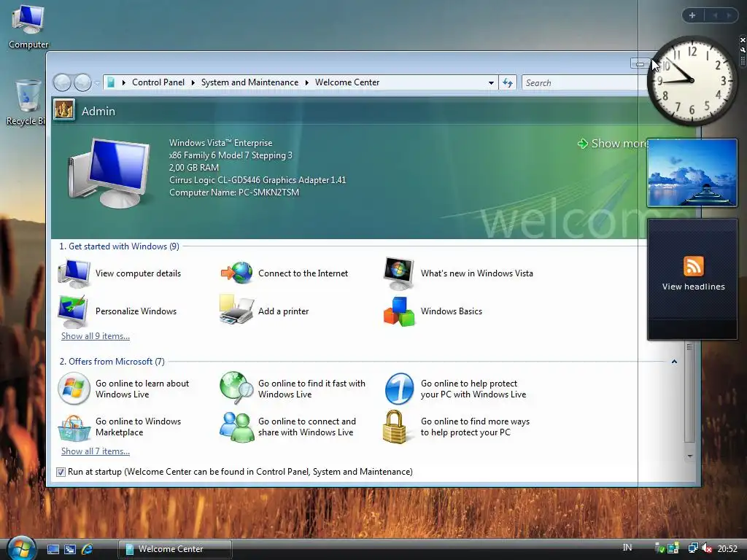Open View computer details icon

pyautogui.click(x=74, y=273)
